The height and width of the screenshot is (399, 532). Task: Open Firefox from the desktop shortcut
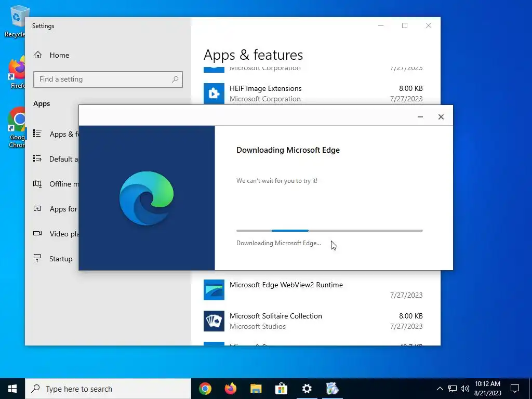click(17, 72)
